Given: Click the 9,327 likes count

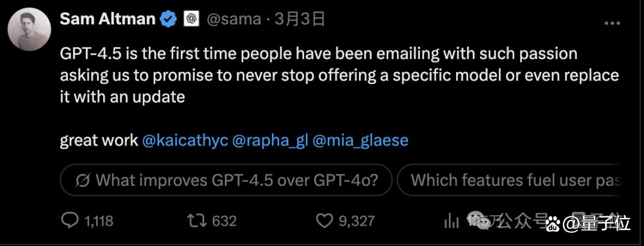Looking at the screenshot, I should (x=357, y=222).
